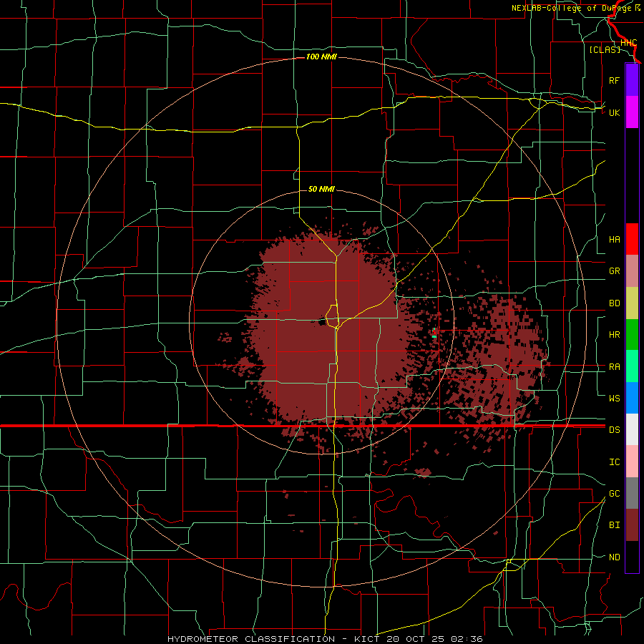Click the '100 NMI' range ring label
The image size is (644, 644).
321,57
